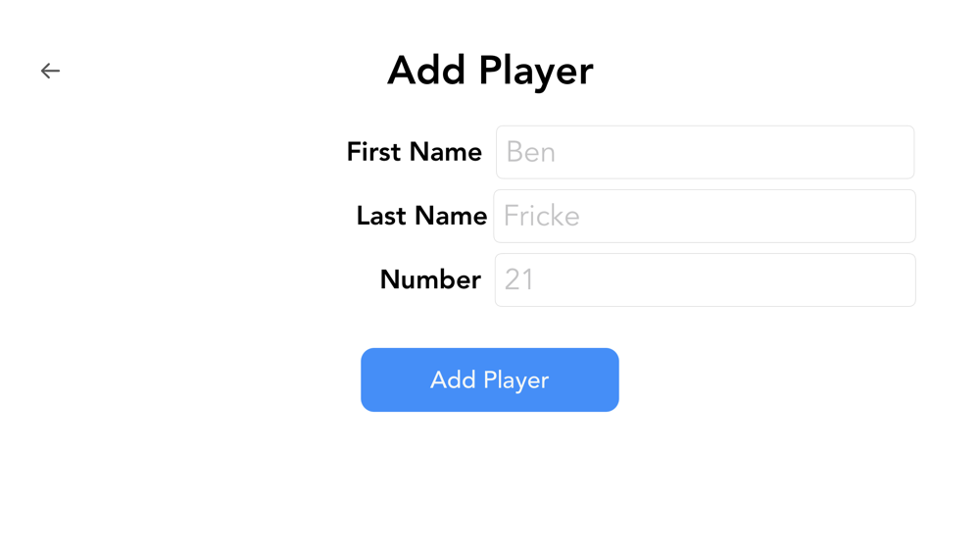Submit the form with Add Player button
980x552 pixels.
[489, 379]
